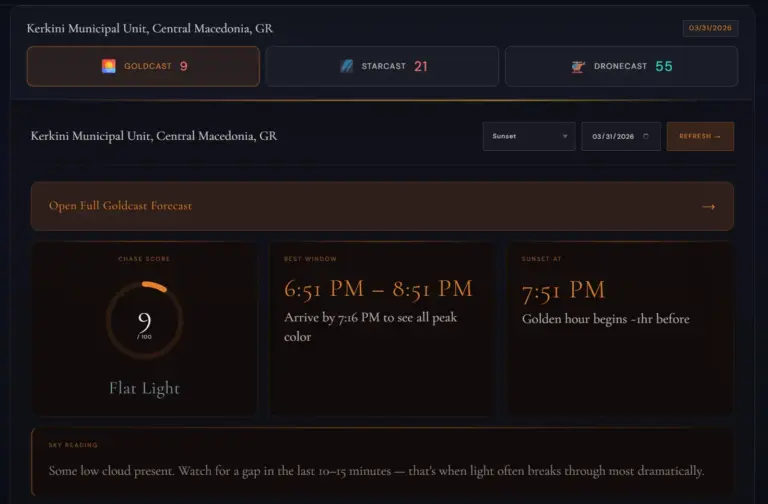Click the Arrive by 7:16 PM text
Image resolution: width=768 pixels, height=504 pixels.
370,327
